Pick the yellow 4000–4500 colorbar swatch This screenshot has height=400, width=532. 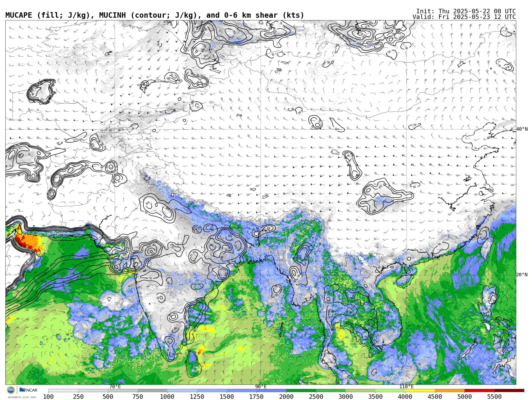point(420,391)
